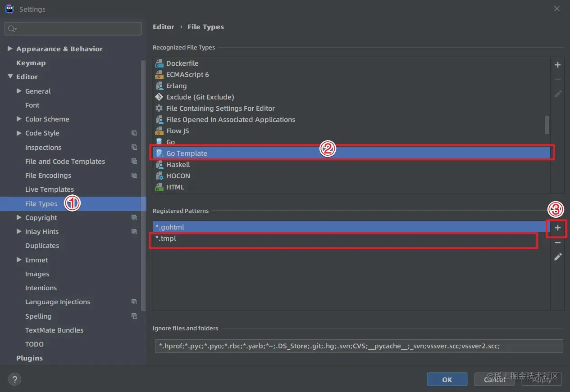
Task: Click copy icon beside Language Injections
Action: point(134,302)
